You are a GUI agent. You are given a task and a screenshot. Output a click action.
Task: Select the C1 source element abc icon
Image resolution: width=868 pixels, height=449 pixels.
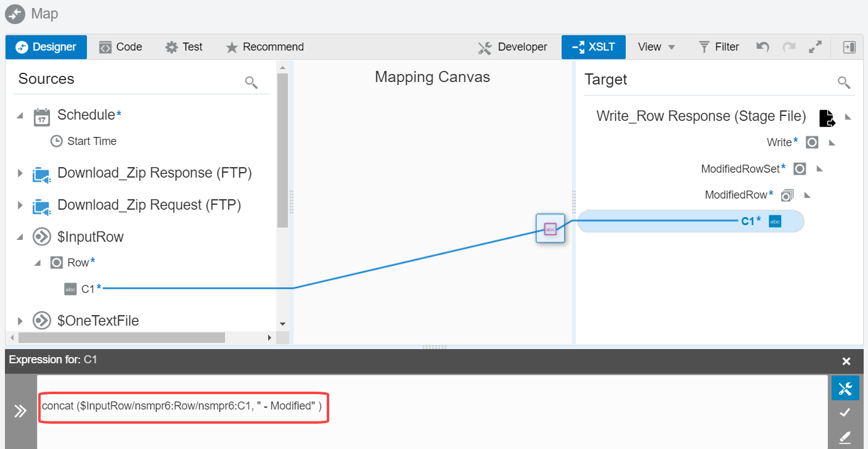tap(70, 288)
